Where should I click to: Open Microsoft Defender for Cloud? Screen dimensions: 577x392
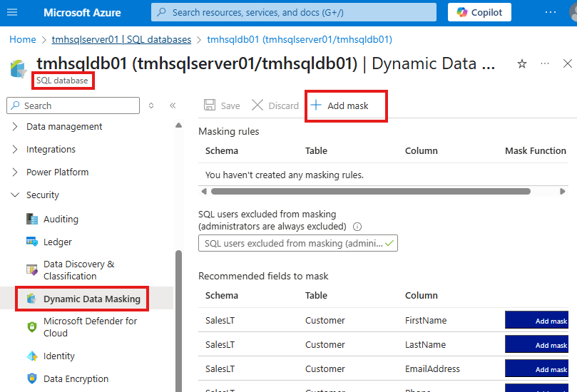(90, 327)
